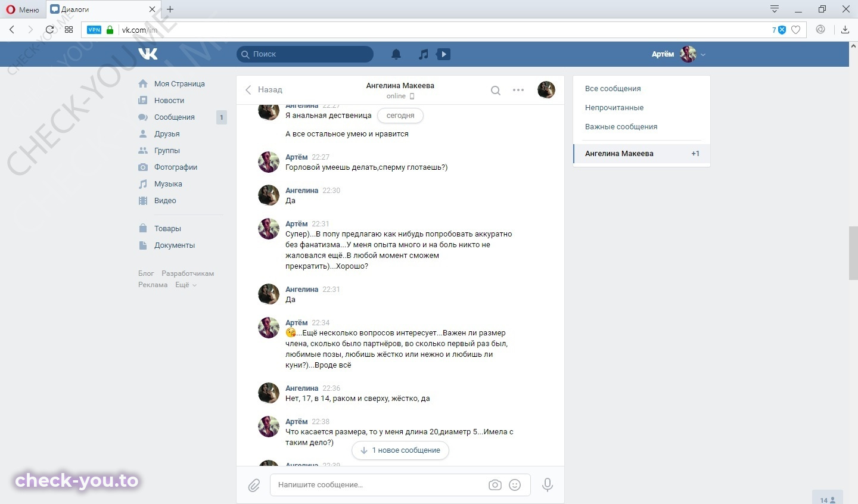This screenshot has width=858, height=504.
Task: Expand the Артём profile menu
Action: tap(679, 54)
